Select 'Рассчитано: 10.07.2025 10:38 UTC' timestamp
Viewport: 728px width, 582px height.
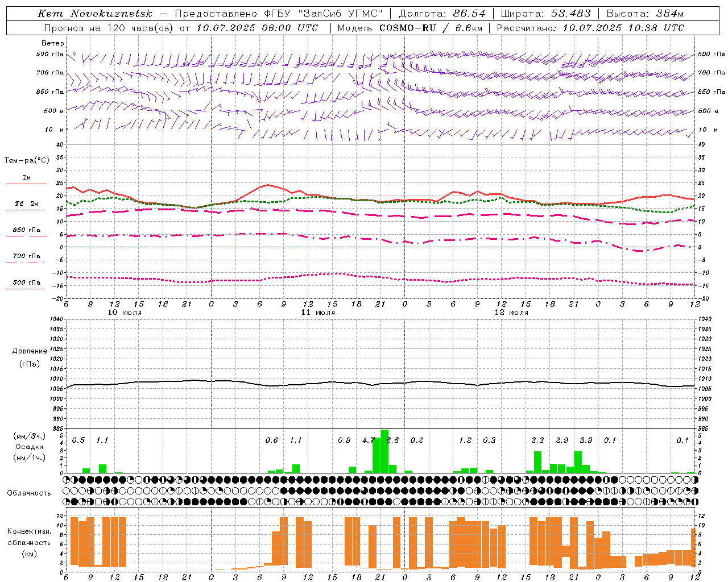coord(590,28)
